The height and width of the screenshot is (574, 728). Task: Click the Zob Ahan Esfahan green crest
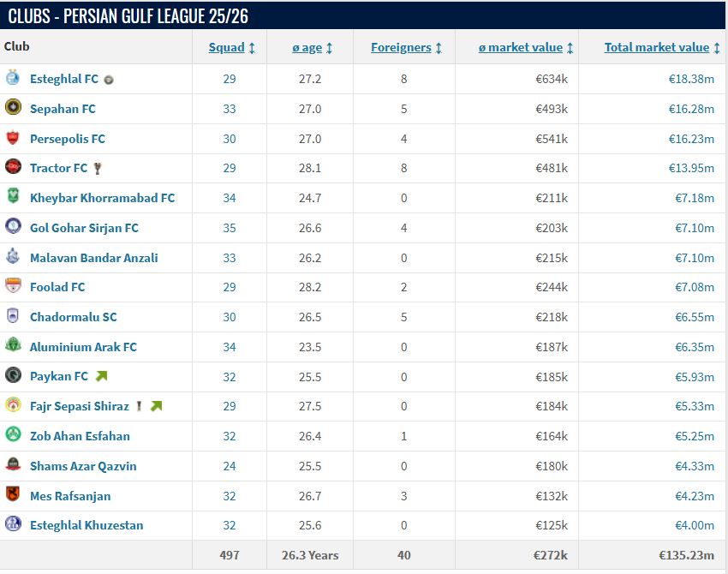(x=13, y=435)
